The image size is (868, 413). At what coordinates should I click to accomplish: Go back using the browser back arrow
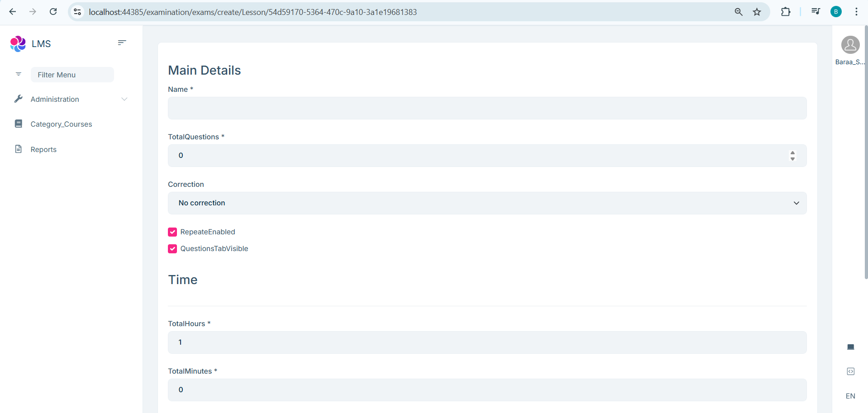(13, 12)
